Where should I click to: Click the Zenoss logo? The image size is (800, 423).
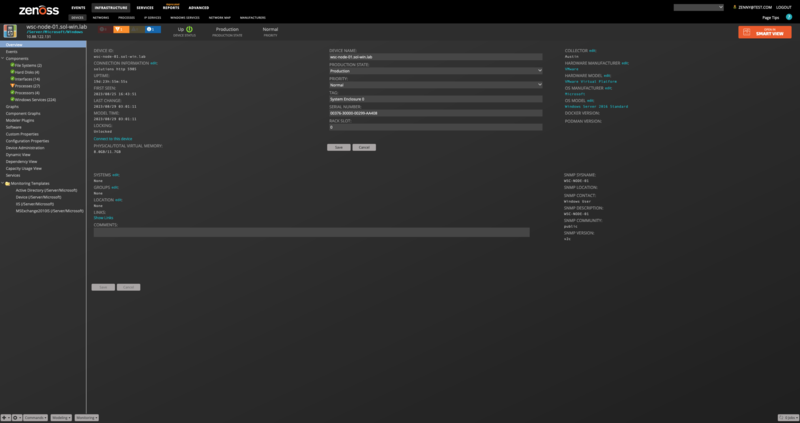click(39, 10)
